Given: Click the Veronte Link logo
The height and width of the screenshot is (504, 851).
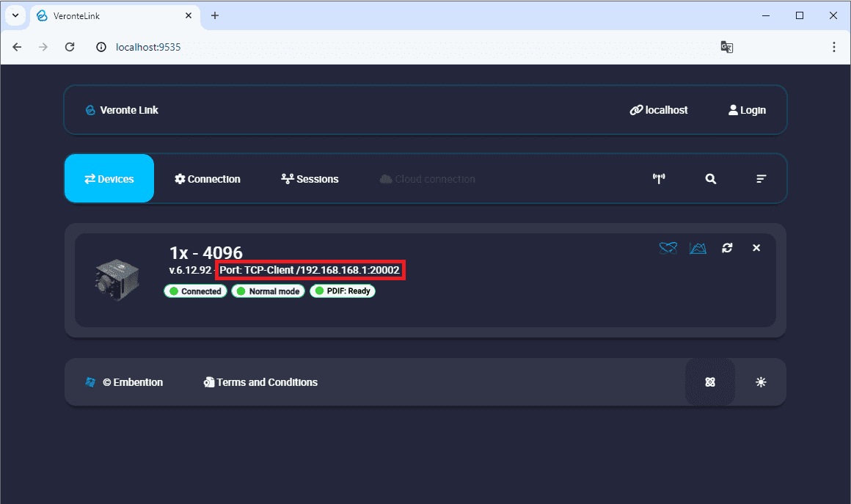Looking at the screenshot, I should (x=122, y=110).
